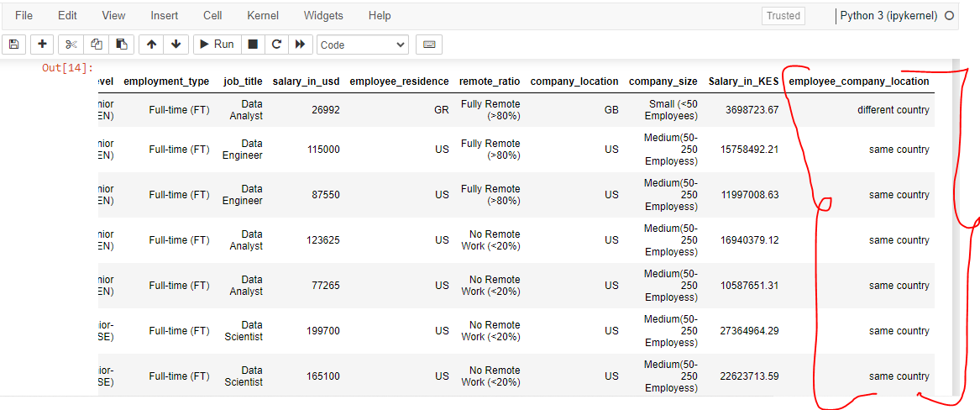Click the Python 3 (ipykernel) kernel name
The height and width of the screenshot is (410, 980).
[x=888, y=16]
